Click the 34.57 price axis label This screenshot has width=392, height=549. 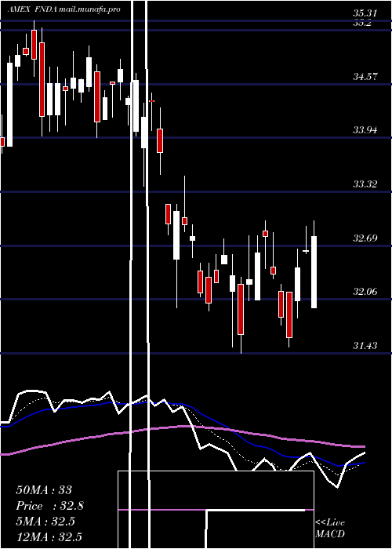pos(365,76)
